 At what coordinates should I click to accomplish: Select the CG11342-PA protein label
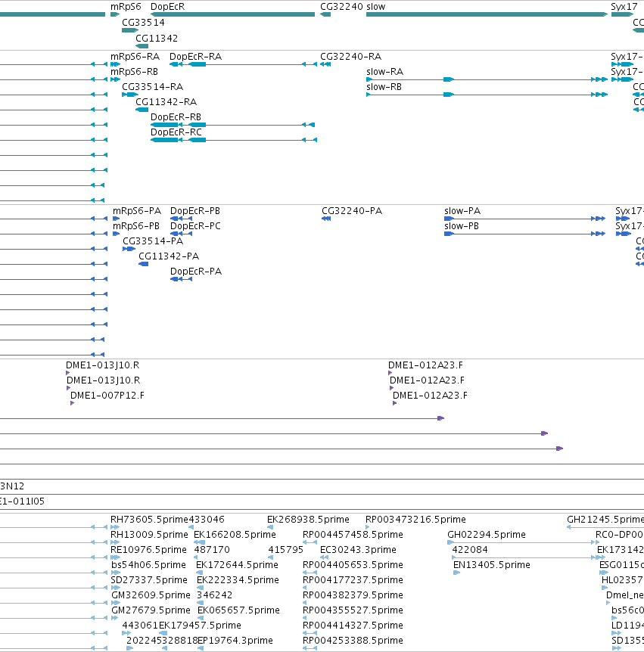(x=169, y=256)
